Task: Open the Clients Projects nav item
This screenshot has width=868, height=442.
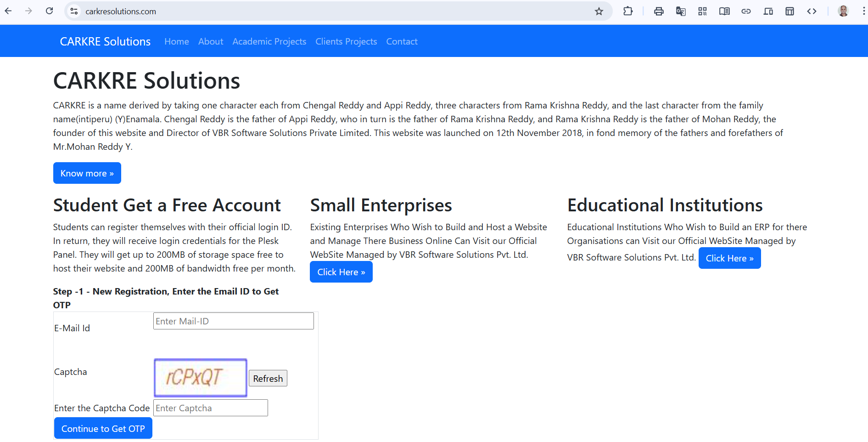Action: pyautogui.click(x=346, y=41)
